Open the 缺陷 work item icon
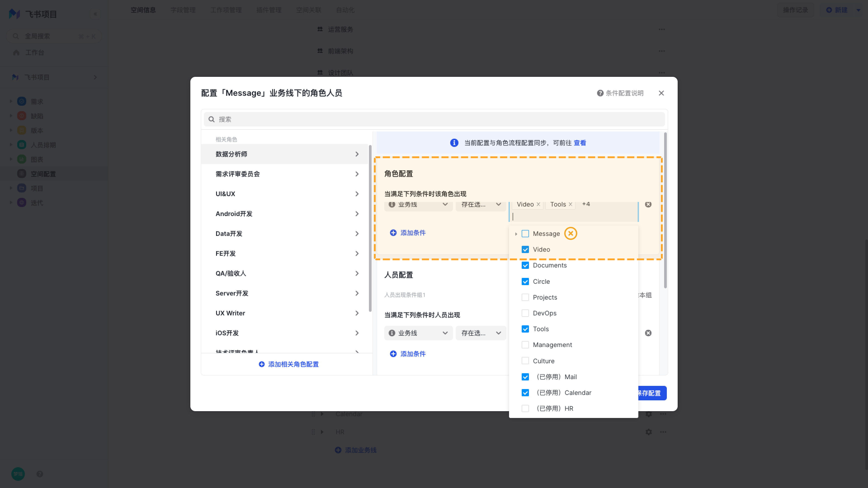This screenshot has height=488, width=868. coord(21,115)
